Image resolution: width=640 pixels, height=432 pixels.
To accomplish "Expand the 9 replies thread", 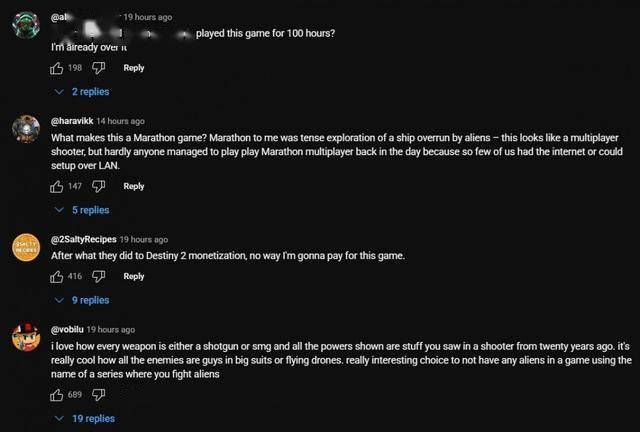I will tap(82, 300).
